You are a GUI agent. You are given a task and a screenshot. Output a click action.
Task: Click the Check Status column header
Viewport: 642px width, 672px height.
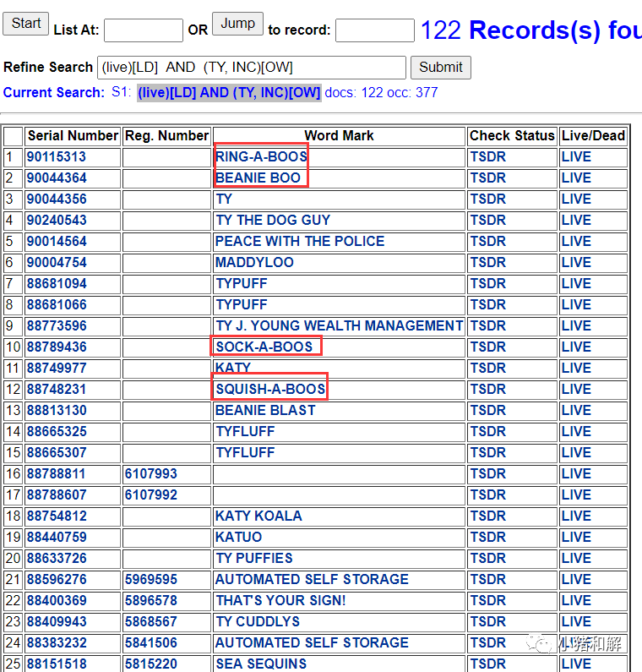[x=512, y=136]
